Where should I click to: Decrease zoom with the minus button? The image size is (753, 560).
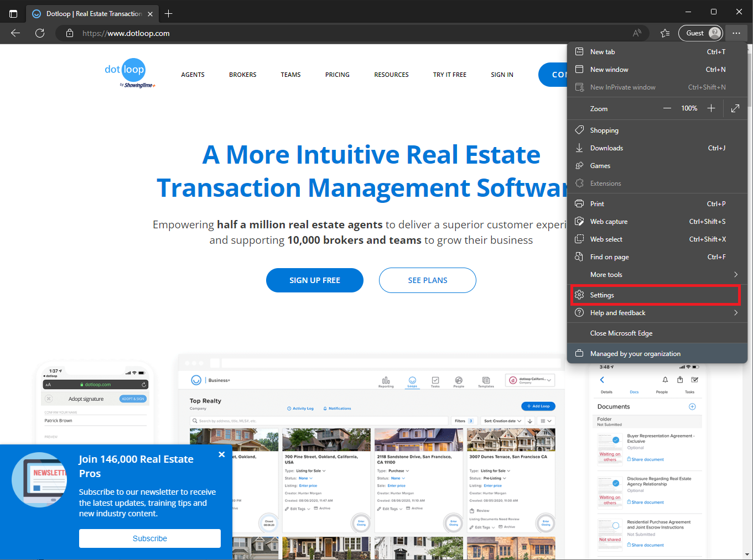[667, 108]
